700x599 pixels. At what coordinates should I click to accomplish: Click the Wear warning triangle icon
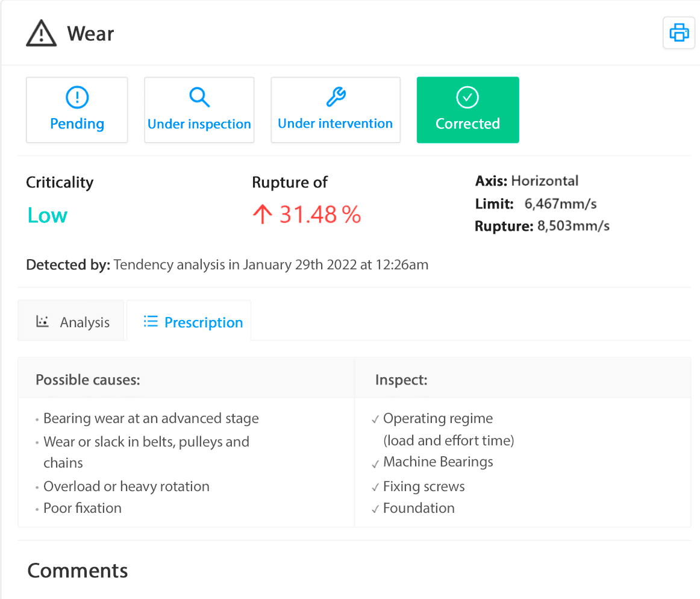(41, 33)
